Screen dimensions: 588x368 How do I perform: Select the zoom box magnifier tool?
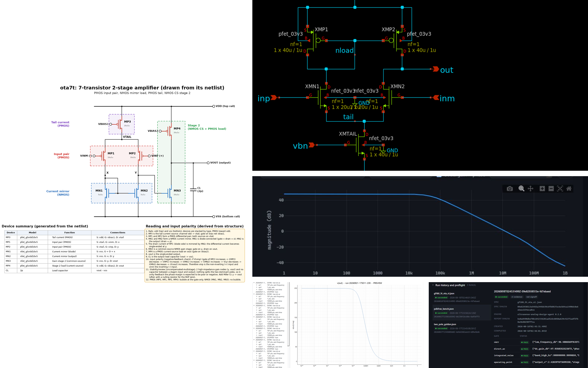click(x=521, y=188)
